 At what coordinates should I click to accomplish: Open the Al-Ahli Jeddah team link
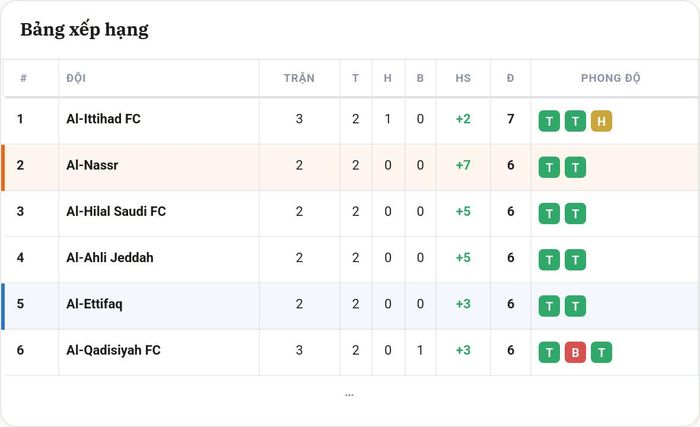[x=109, y=258]
